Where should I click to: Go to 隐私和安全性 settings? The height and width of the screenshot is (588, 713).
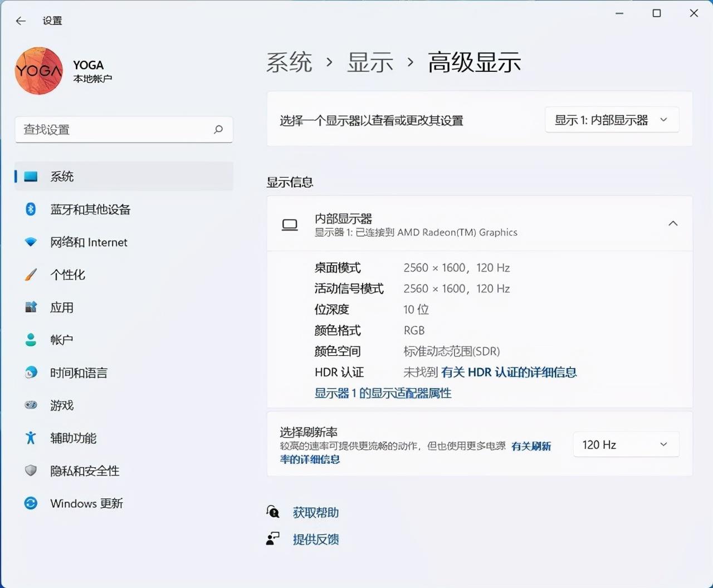124,471
